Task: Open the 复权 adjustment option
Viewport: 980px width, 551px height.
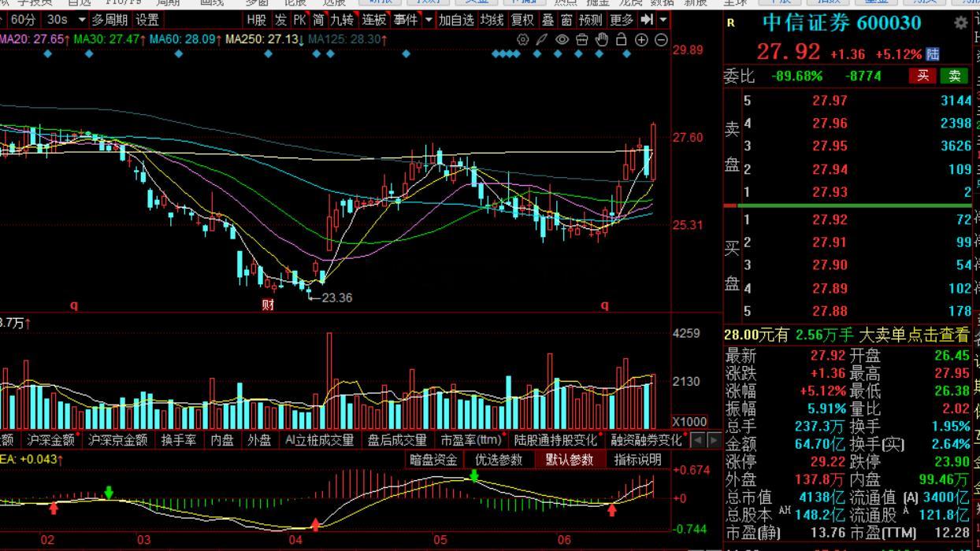Action: click(522, 20)
